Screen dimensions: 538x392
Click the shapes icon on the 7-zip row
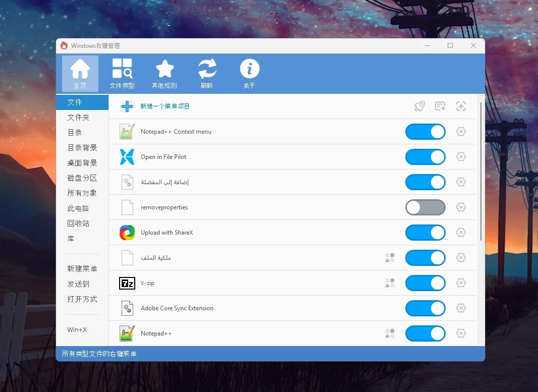click(x=390, y=283)
